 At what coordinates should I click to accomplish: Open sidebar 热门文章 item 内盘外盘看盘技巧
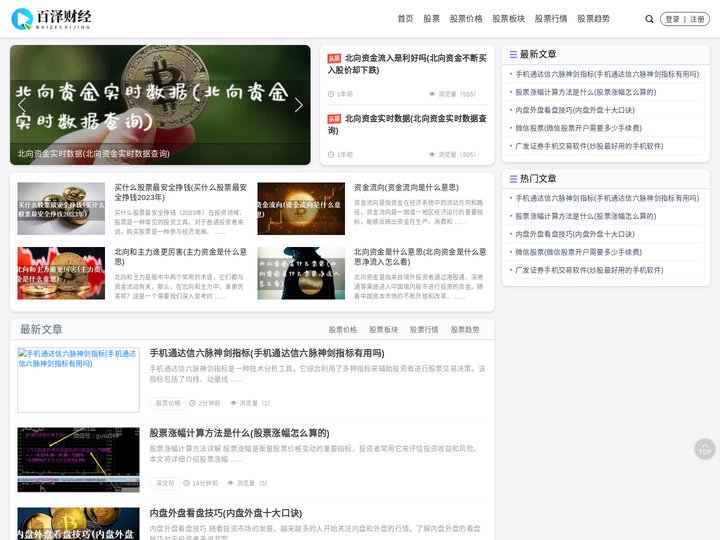[x=575, y=234]
